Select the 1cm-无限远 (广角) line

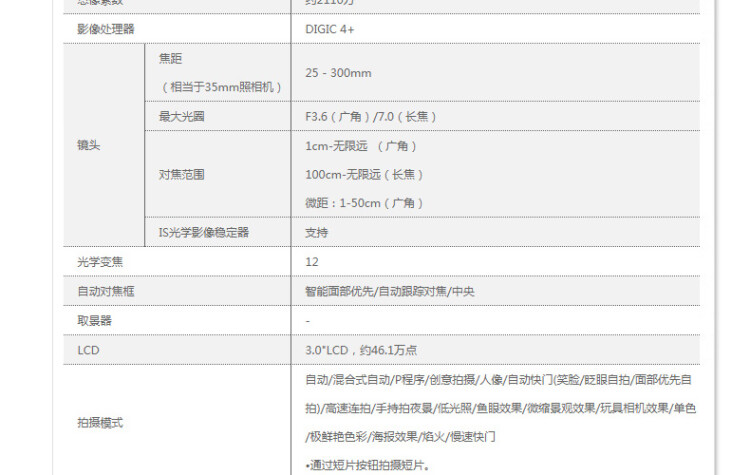tap(361, 146)
